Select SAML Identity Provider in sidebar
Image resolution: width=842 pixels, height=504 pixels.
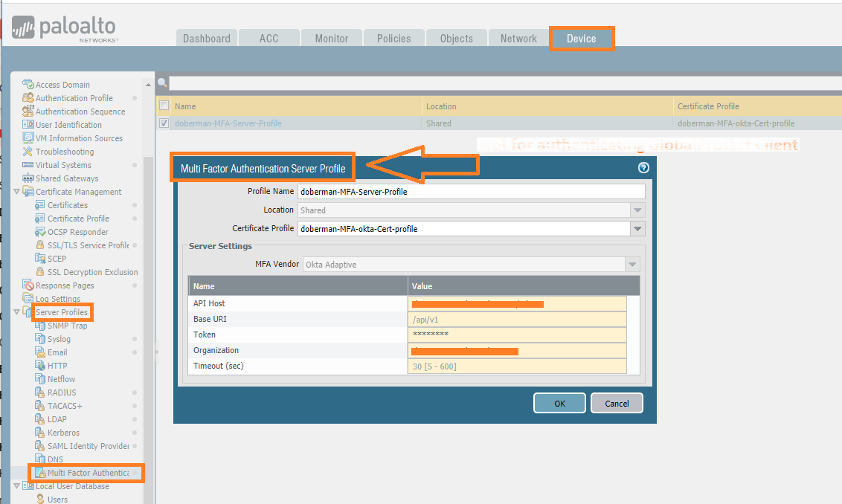[x=88, y=446]
